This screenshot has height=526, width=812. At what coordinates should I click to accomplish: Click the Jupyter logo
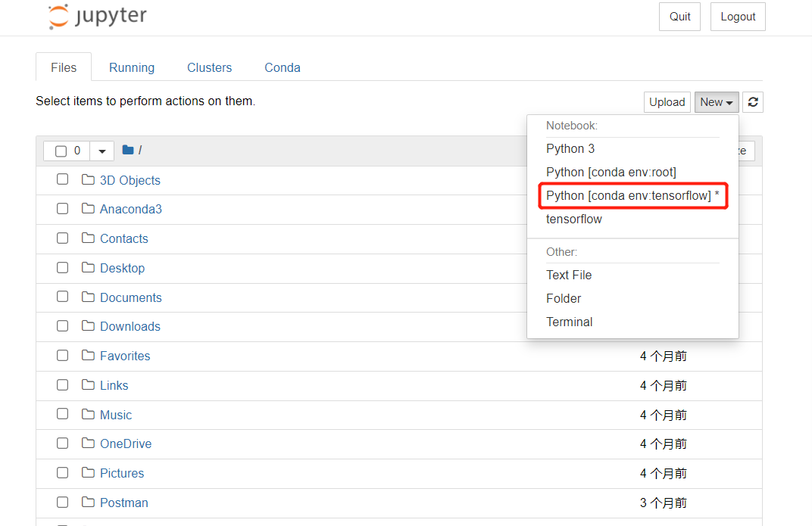pyautogui.click(x=97, y=16)
